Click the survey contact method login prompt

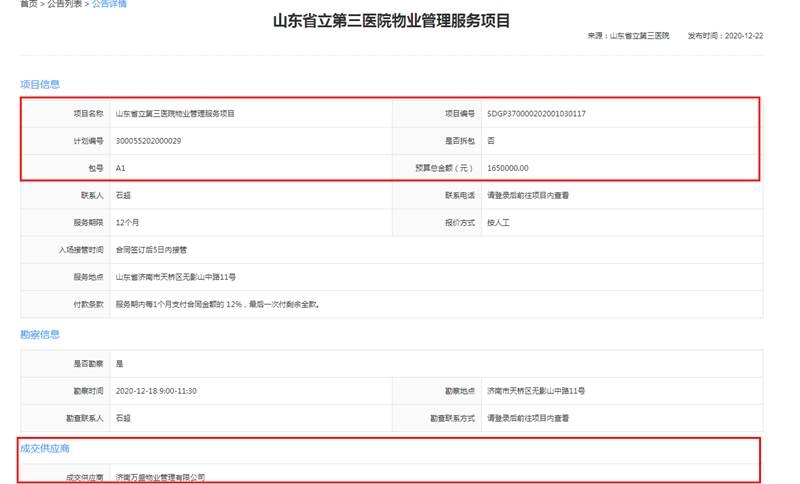tap(528, 418)
